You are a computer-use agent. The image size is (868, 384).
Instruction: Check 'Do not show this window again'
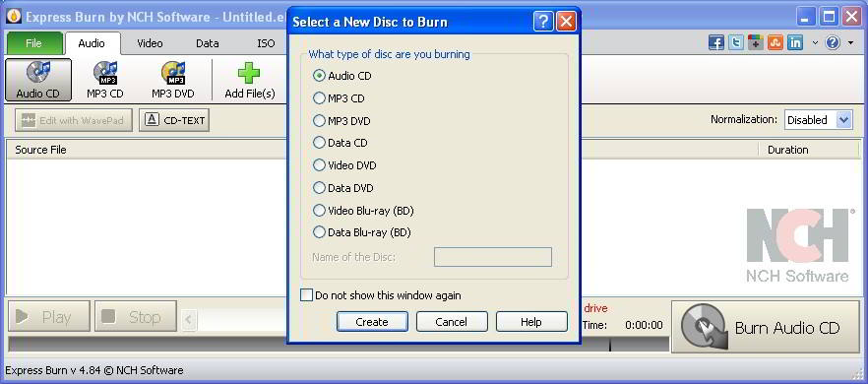[306, 295]
